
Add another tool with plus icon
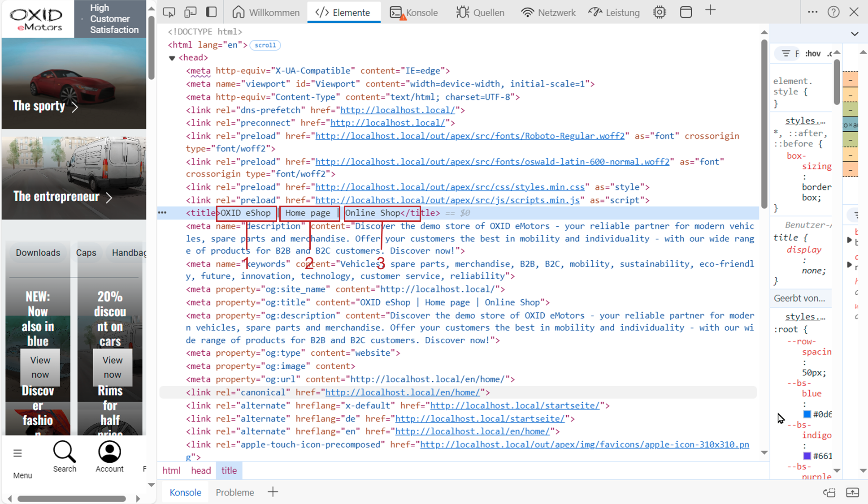point(710,11)
